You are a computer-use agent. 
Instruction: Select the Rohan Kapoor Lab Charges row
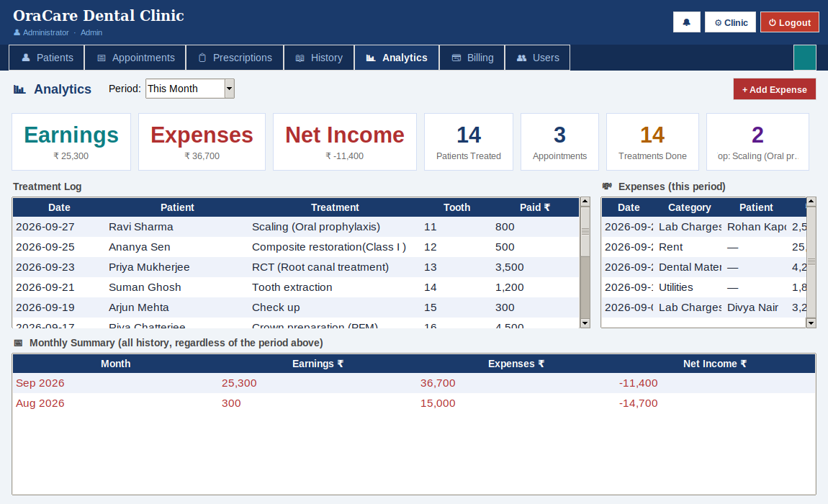point(704,227)
